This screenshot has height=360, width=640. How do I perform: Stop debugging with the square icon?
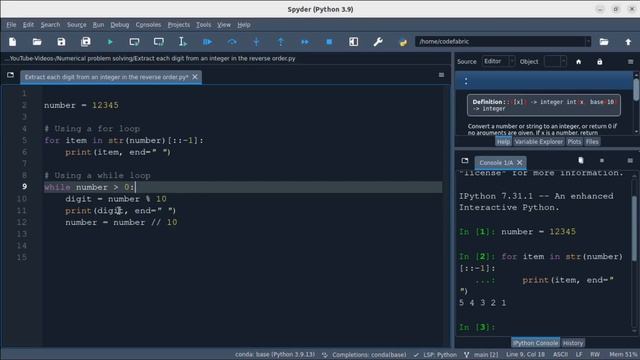(329, 42)
